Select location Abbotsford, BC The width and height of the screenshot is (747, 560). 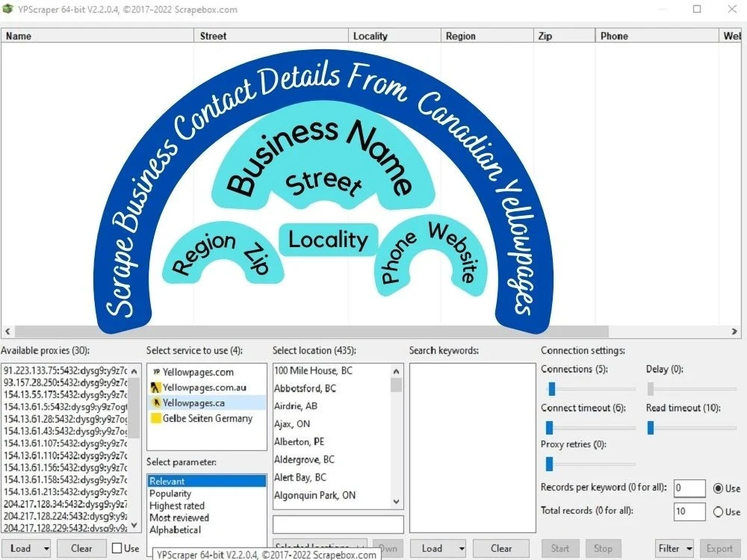pyautogui.click(x=332, y=388)
